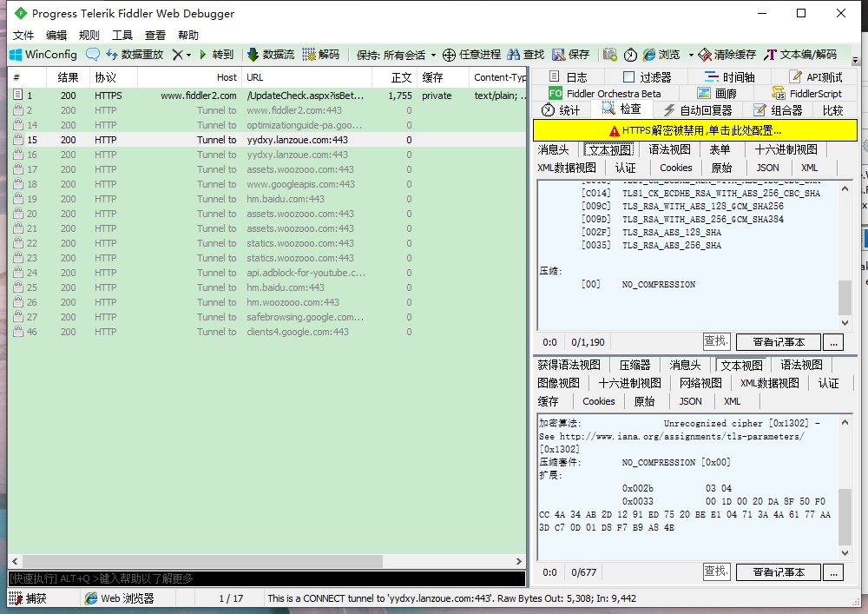The image size is (868, 614).
Task: Switch to the 统计 tab
Action: click(561, 110)
